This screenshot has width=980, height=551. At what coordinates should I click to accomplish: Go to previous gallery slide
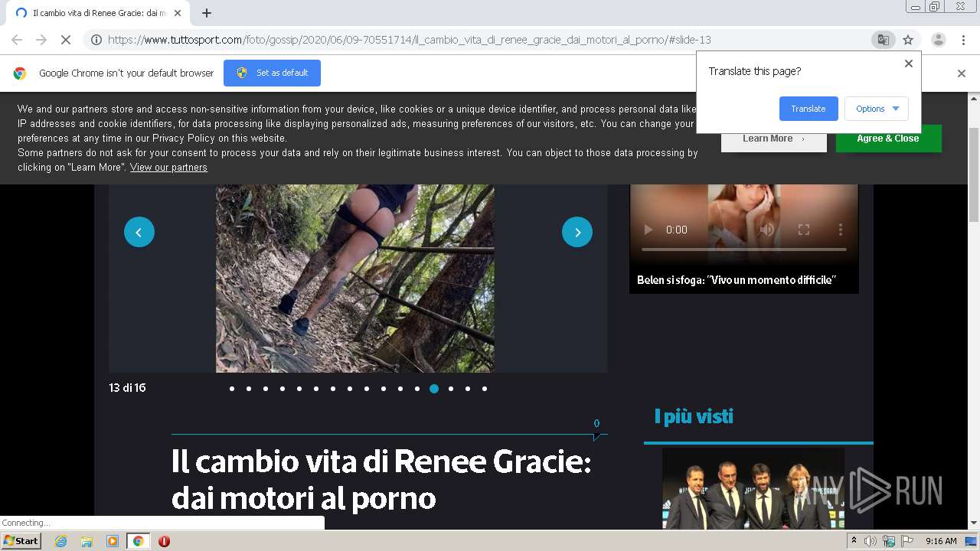(x=139, y=232)
